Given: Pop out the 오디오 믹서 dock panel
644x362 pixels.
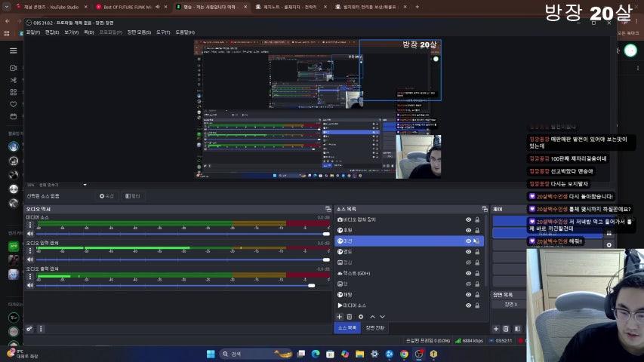Looking at the screenshot, I should [328, 209].
